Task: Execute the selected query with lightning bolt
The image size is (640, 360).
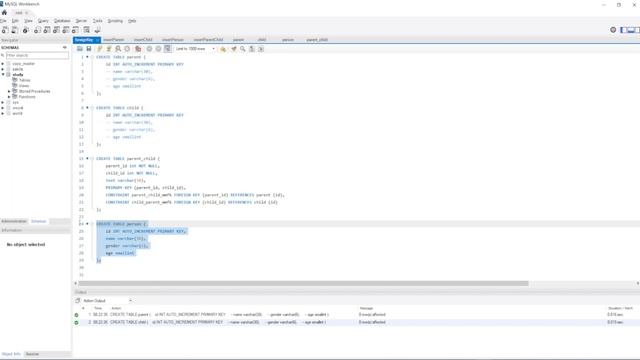Action: (100, 49)
